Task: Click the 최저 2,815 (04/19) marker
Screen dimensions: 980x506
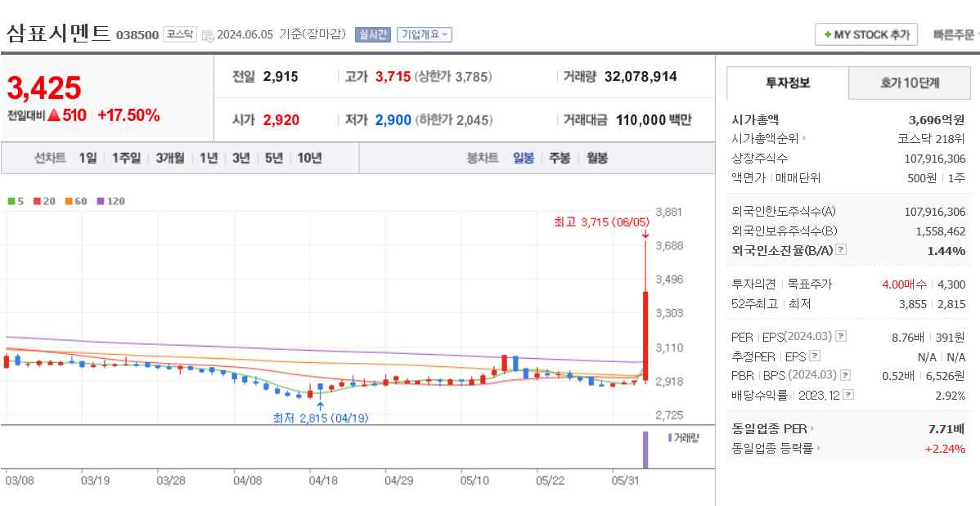Action: pyautogui.click(x=321, y=418)
